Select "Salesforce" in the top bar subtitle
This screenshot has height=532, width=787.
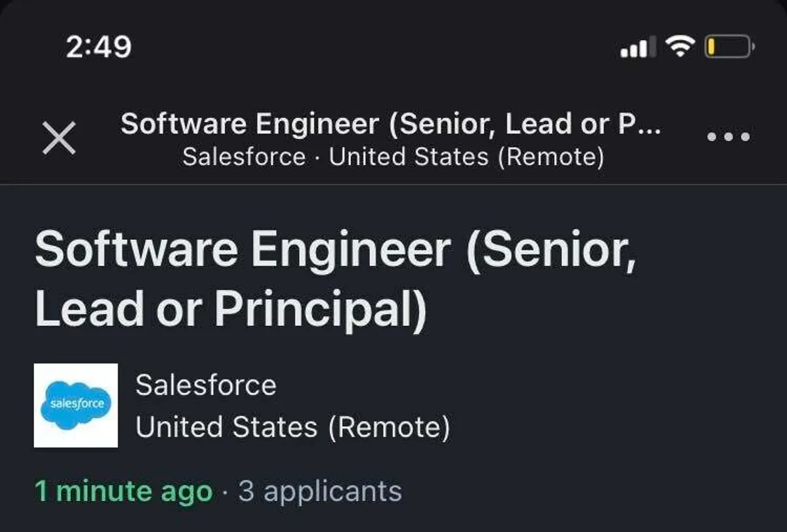tap(244, 157)
